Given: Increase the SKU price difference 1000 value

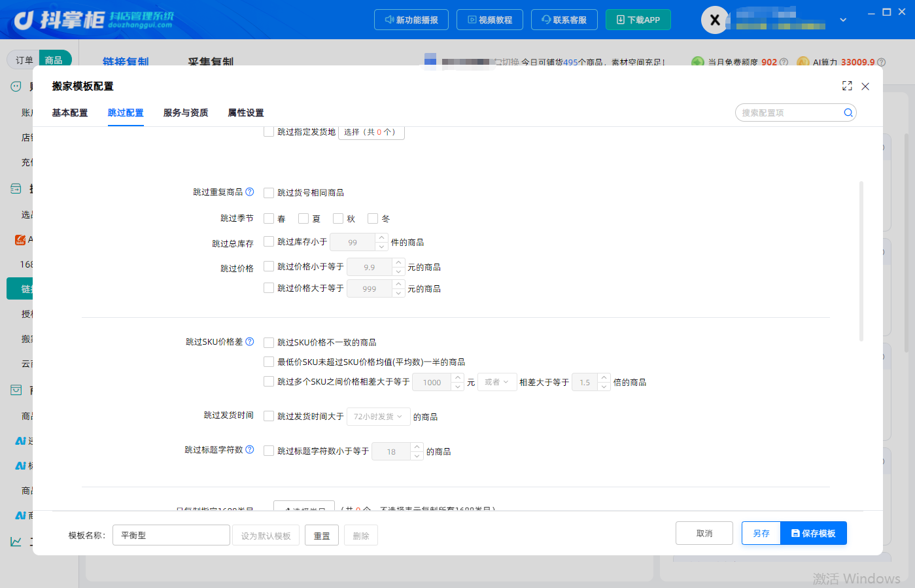Looking at the screenshot, I should [x=458, y=378].
